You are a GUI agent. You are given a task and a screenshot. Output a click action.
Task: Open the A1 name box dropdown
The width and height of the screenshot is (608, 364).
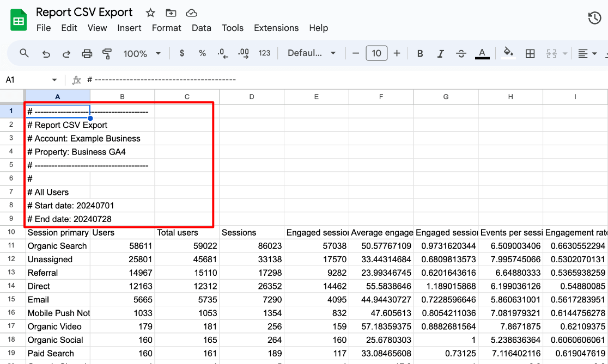[x=53, y=79]
